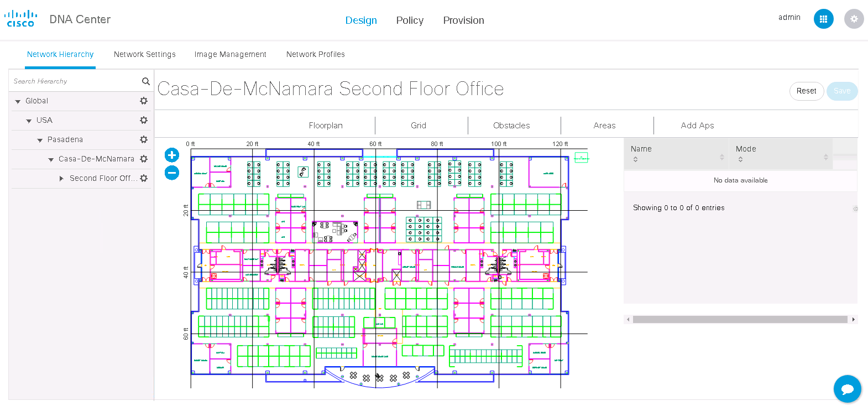Select USA in the hierarchy
This screenshot has width=868, height=406.
44,120
